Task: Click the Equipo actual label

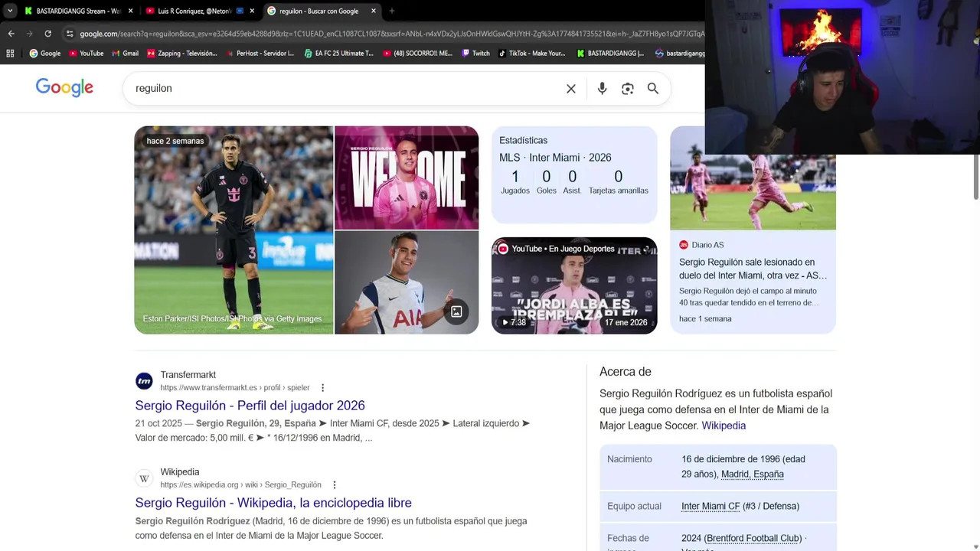Action: 634,507
